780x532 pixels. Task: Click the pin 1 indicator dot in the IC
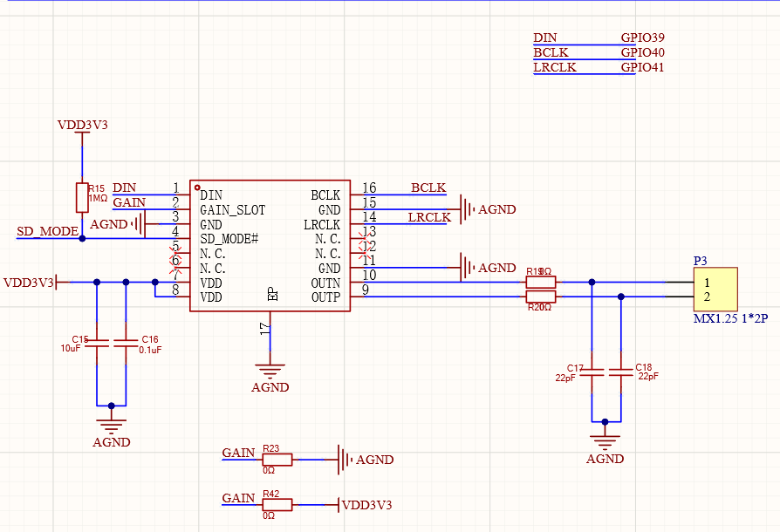[197, 188]
